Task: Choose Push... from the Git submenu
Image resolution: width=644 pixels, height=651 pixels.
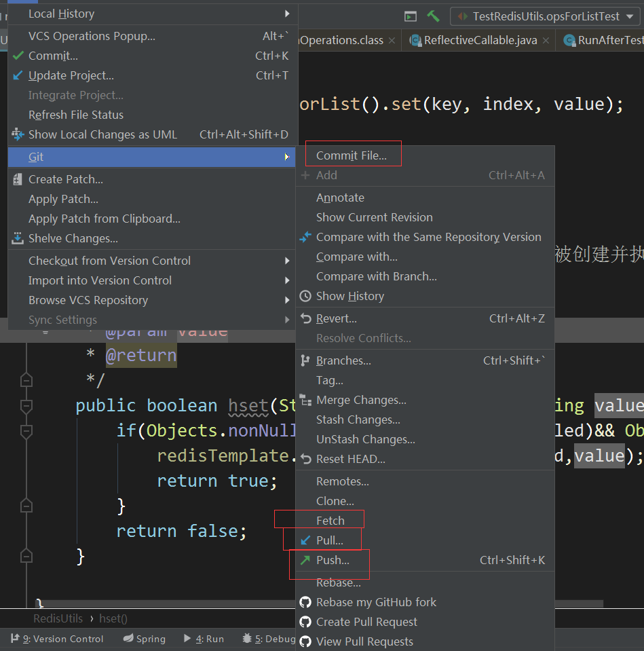Action: pos(333,560)
